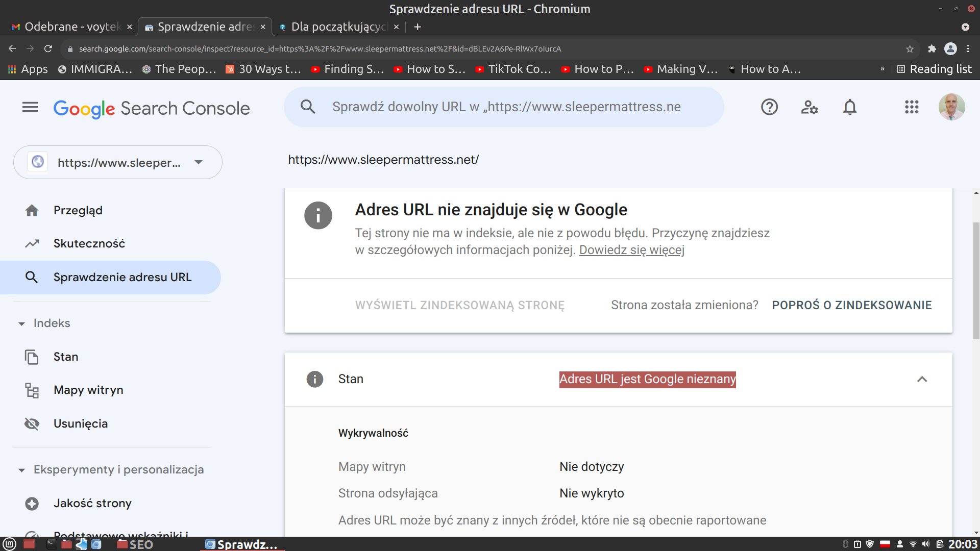Click the Nie wykryto value for Strona odsyłająca

[592, 493]
